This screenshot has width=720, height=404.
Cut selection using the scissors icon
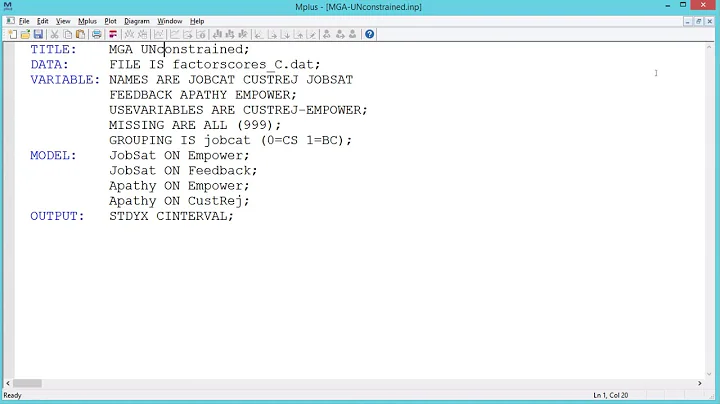(54, 34)
